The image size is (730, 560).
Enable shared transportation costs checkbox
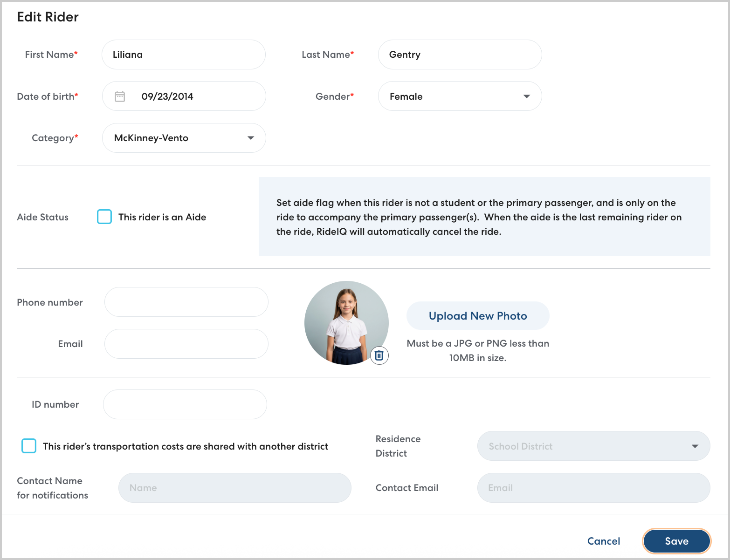(x=29, y=446)
